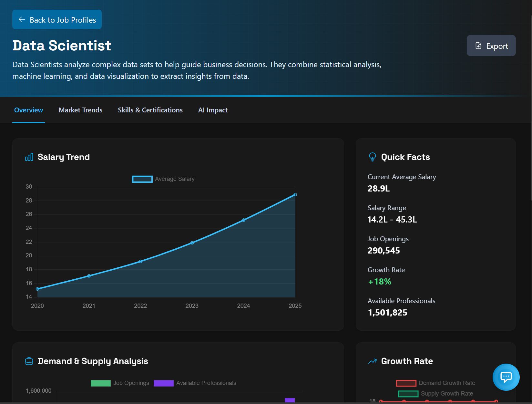The width and height of the screenshot is (532, 404).
Task: Click the 2025 data point on salary chart
Action: pos(295,195)
